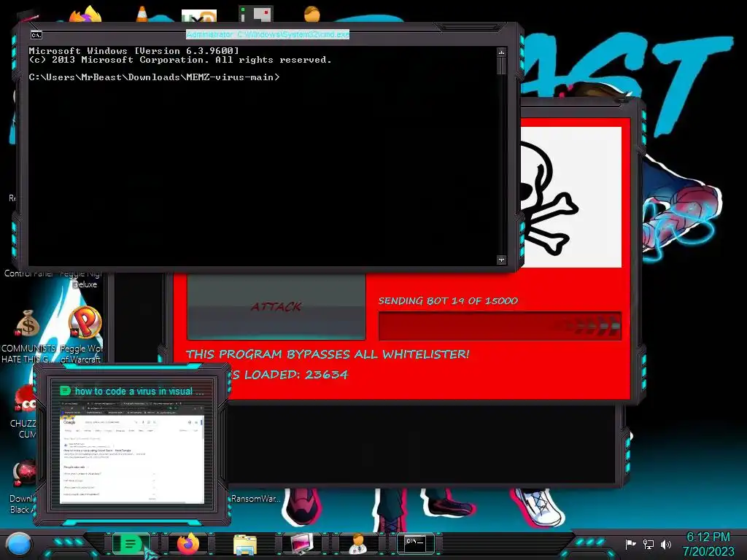Click the volume speaker icon in the tray
747x560 pixels.
pos(666,544)
